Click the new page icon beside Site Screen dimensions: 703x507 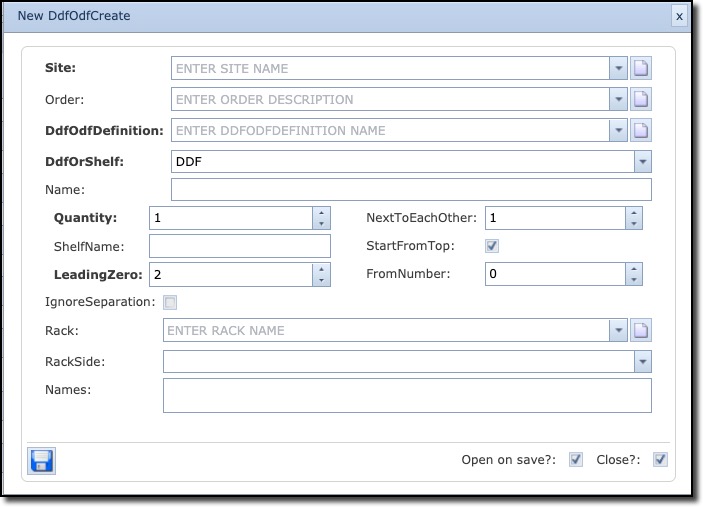pyautogui.click(x=641, y=69)
